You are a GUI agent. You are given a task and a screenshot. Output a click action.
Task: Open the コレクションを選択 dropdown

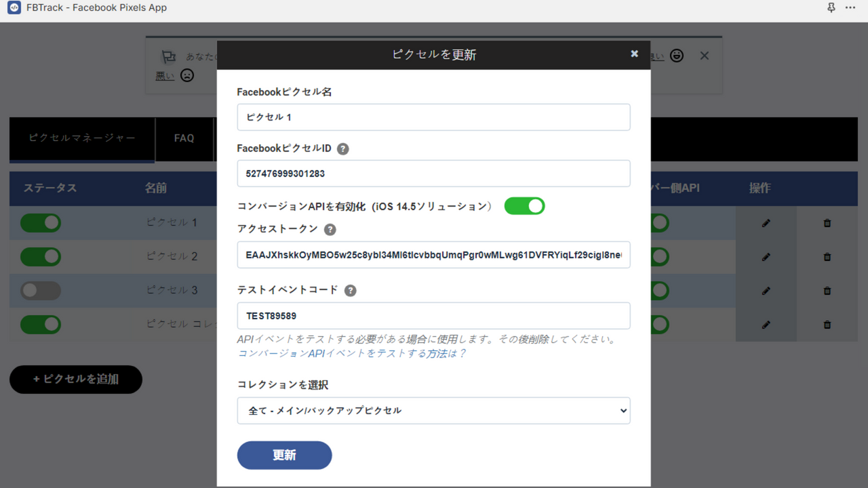pos(433,411)
